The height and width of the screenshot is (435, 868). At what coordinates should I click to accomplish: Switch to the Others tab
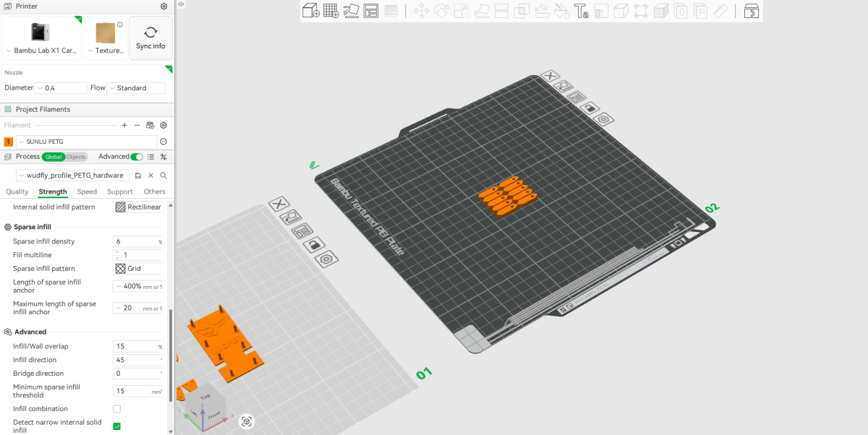(x=154, y=191)
